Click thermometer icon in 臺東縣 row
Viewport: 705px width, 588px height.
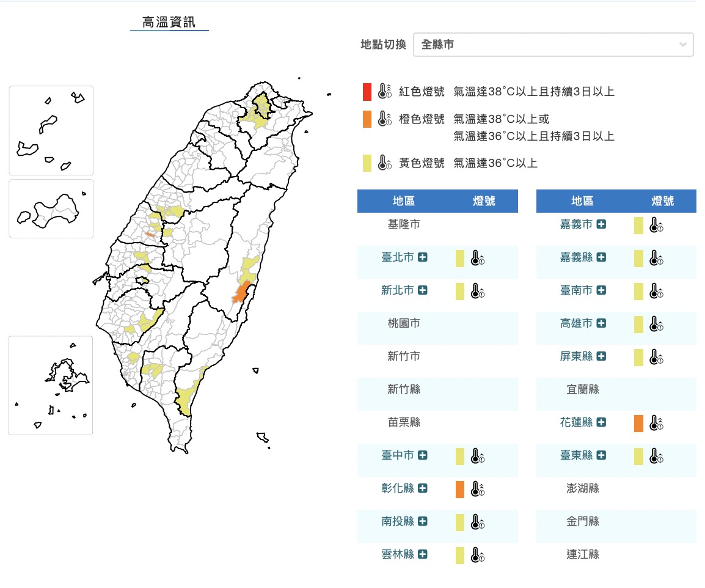(x=656, y=456)
